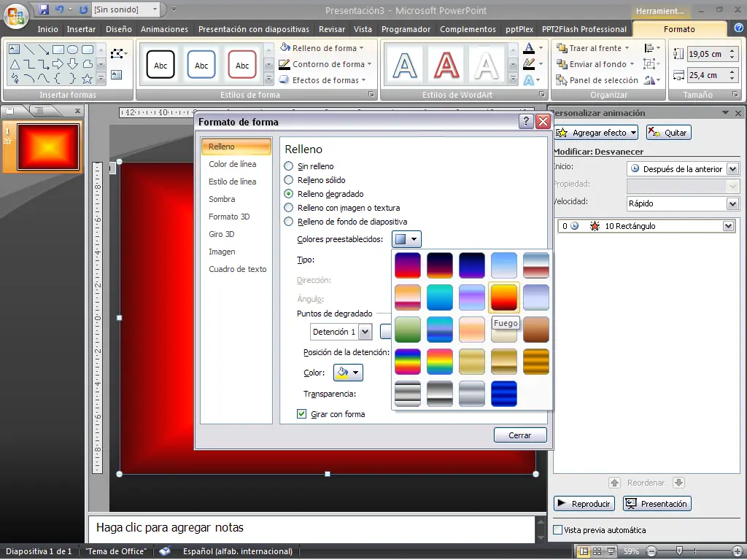Switch to slide sorter view in status bar
The width and height of the screenshot is (747, 560).
pyautogui.click(x=597, y=551)
